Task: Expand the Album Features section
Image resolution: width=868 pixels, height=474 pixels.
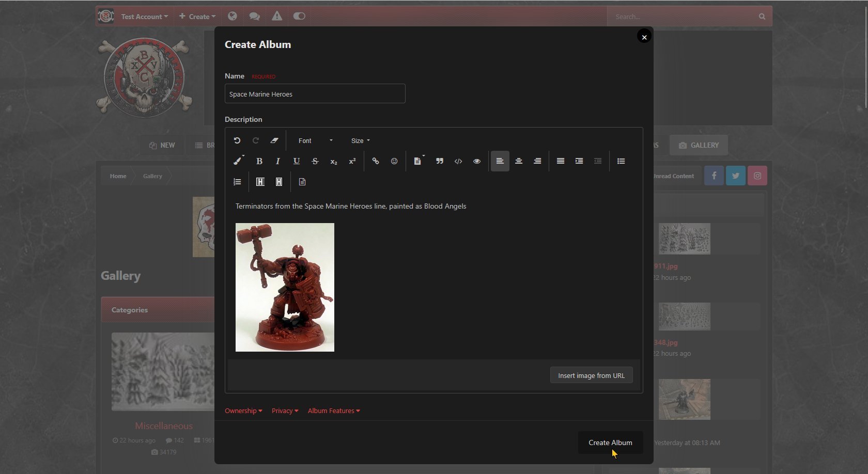Action: (334, 411)
